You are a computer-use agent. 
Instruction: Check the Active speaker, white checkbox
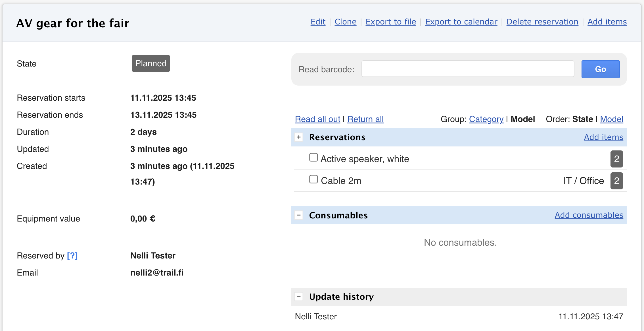[313, 158]
